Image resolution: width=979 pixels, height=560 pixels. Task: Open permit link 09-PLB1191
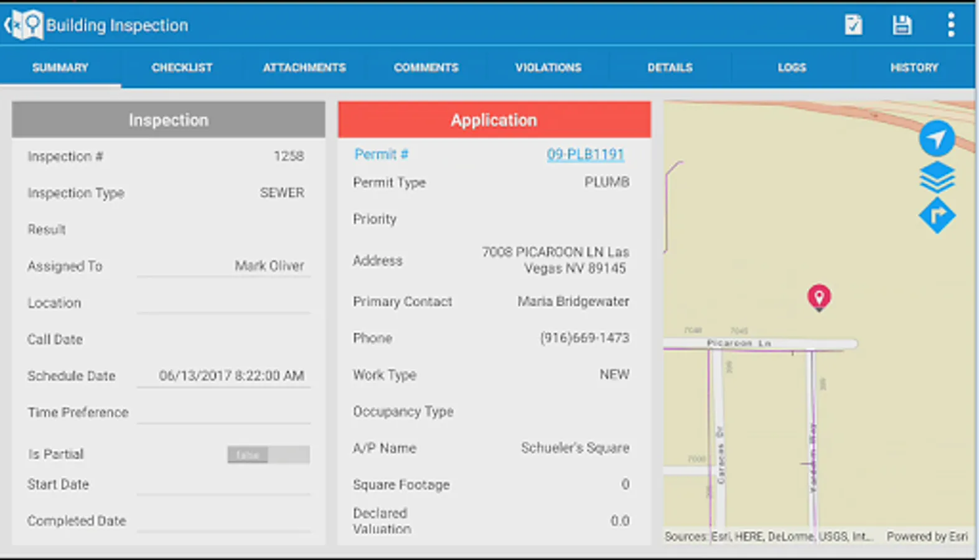point(585,154)
